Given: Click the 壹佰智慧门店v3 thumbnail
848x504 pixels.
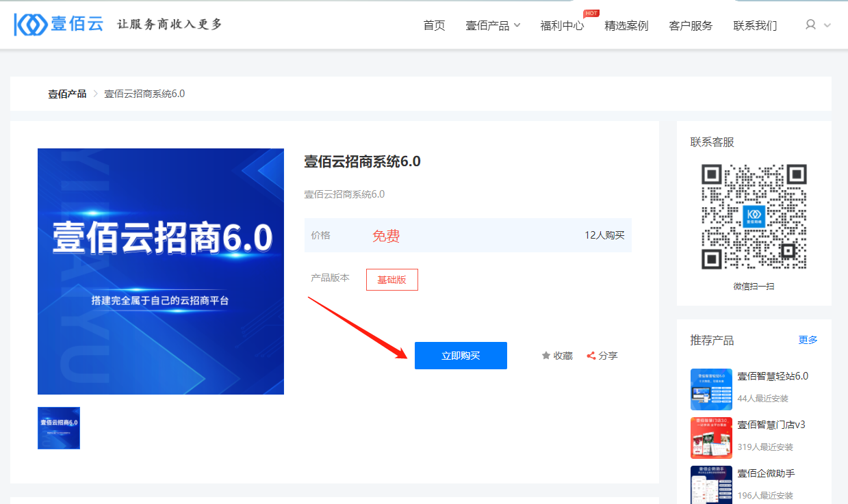Looking at the screenshot, I should (x=711, y=438).
